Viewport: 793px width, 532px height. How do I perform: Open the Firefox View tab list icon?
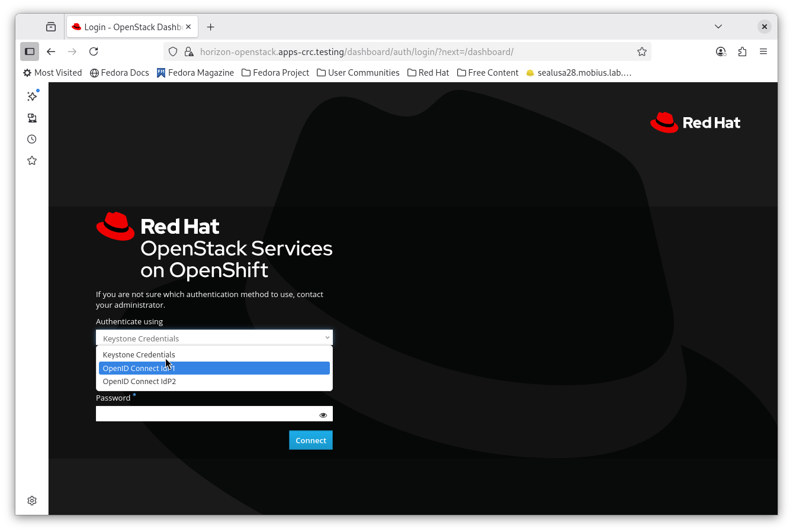point(51,27)
